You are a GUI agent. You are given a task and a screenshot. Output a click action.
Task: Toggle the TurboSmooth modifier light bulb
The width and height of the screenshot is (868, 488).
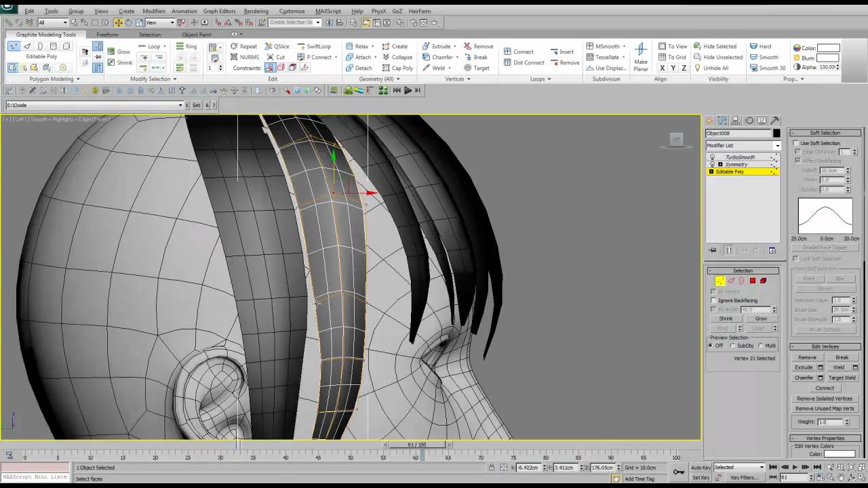pos(712,157)
